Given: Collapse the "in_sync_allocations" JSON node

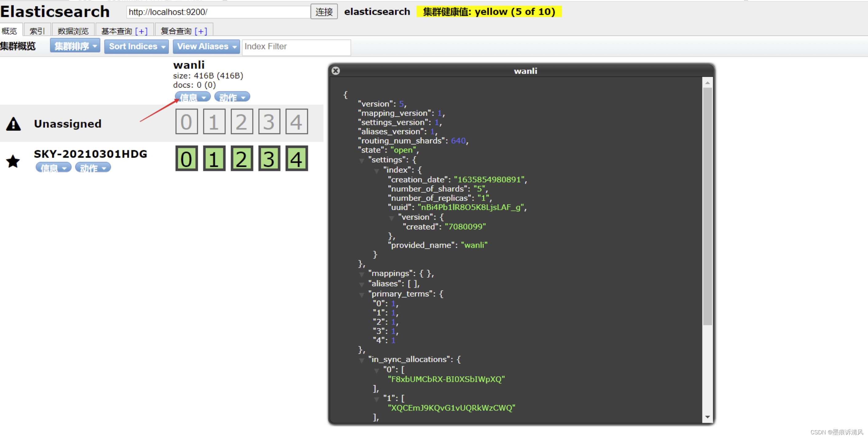Looking at the screenshot, I should click(x=362, y=361).
